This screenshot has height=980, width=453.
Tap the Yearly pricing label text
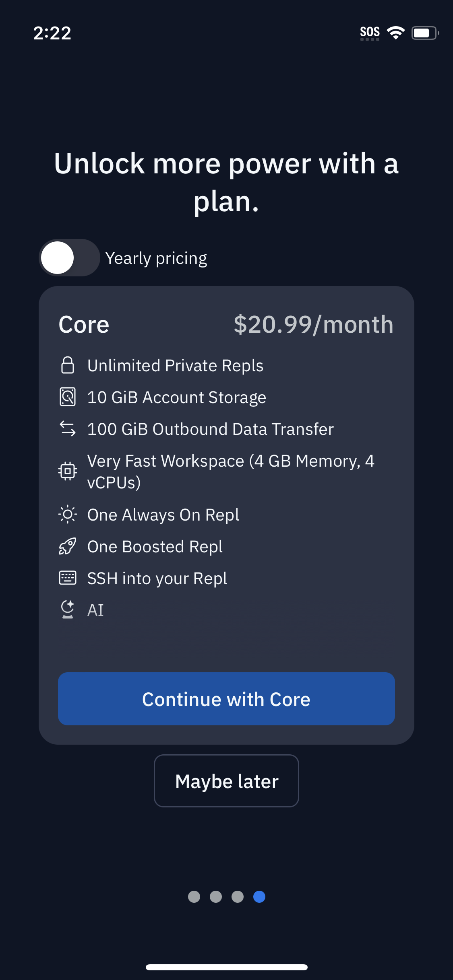[156, 258]
